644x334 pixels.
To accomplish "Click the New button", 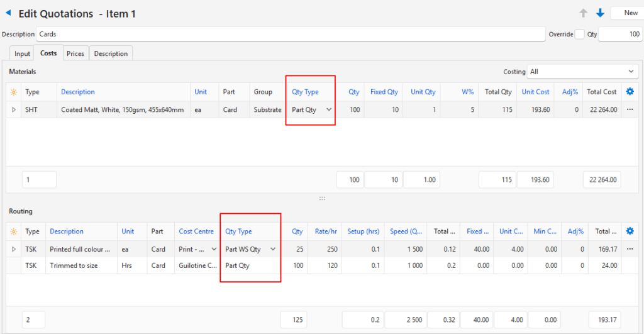I will coord(630,13).
